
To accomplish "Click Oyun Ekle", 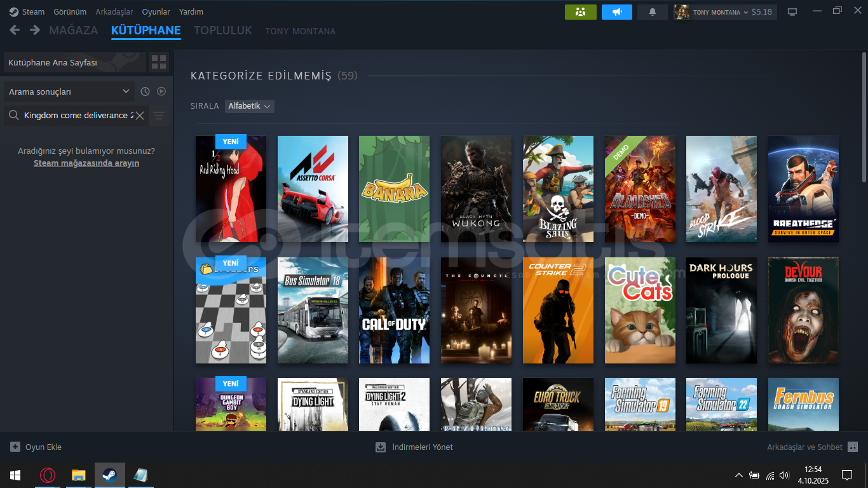I will (x=43, y=447).
